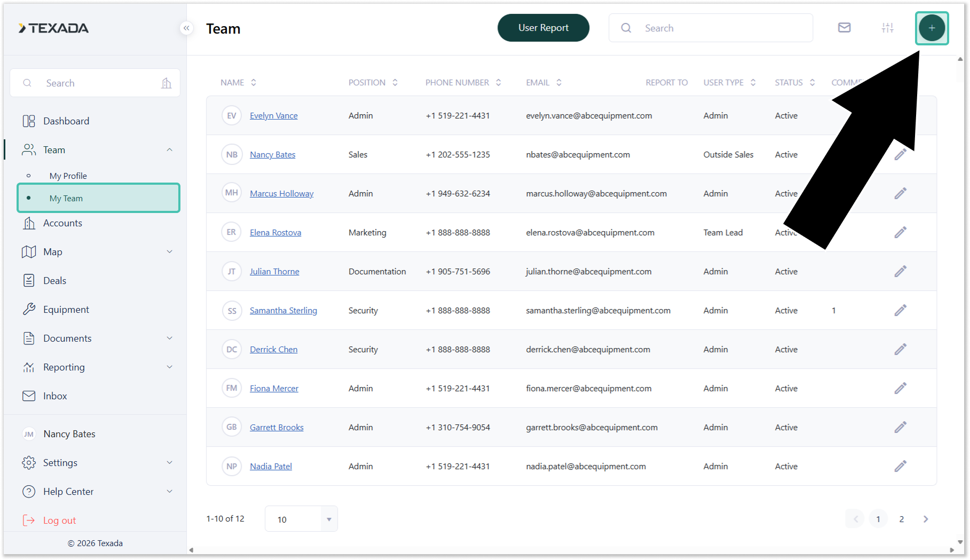The height and width of the screenshot is (560, 970).
Task: Sort by the PHONE NUMBER column arrows
Action: pos(499,82)
